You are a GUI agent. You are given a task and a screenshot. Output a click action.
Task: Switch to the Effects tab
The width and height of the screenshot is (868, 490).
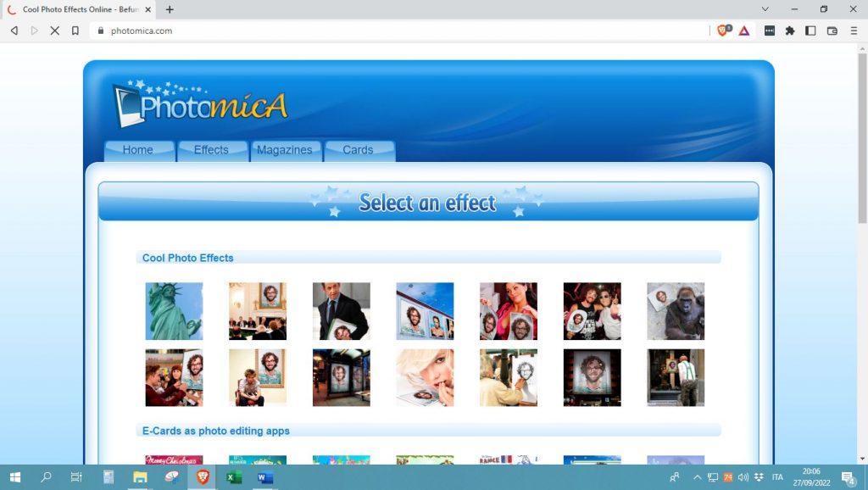(212, 150)
